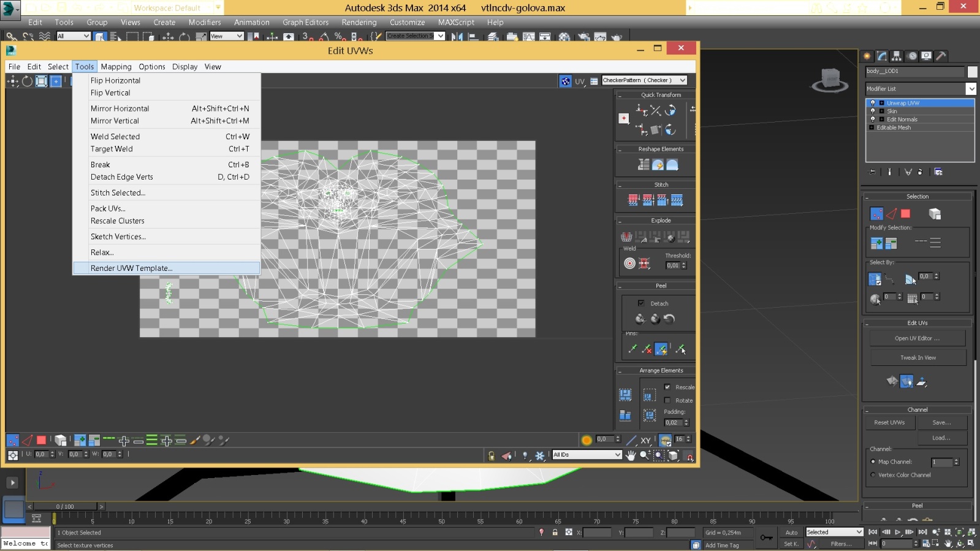Click Load button in Channel rollout

[x=941, y=438]
